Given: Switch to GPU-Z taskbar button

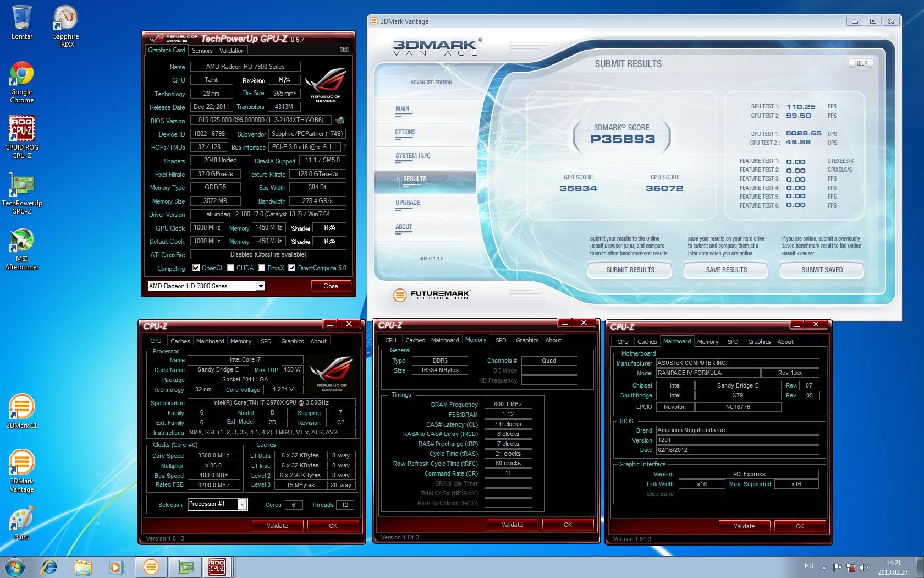Looking at the screenshot, I should point(185,566).
